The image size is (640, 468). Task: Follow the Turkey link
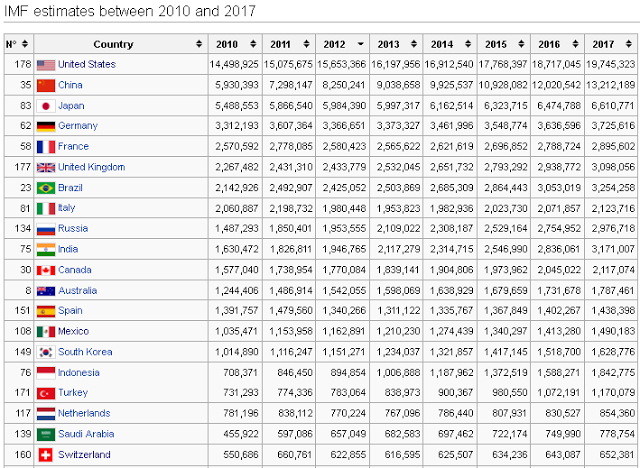point(73,393)
